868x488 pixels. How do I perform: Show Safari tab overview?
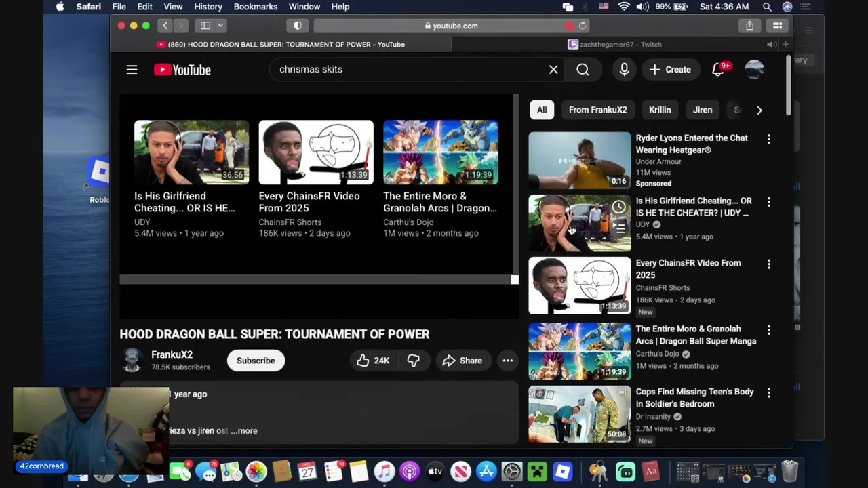[x=777, y=26]
